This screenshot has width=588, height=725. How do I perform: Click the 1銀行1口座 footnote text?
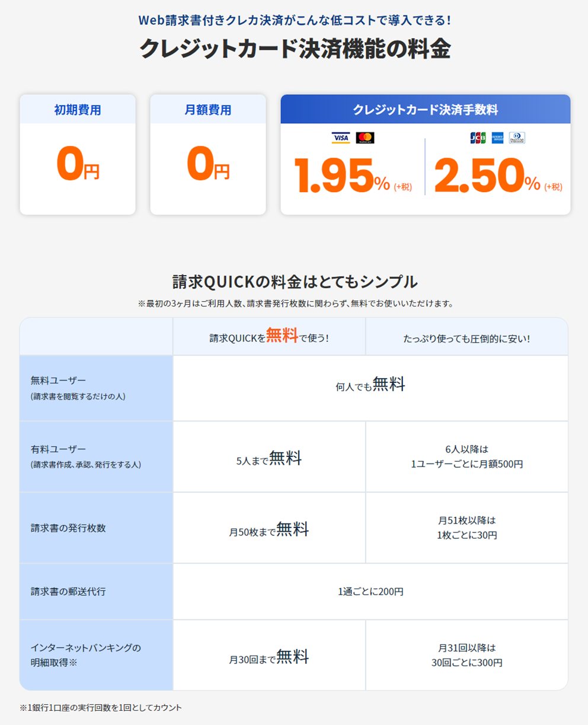(x=101, y=707)
